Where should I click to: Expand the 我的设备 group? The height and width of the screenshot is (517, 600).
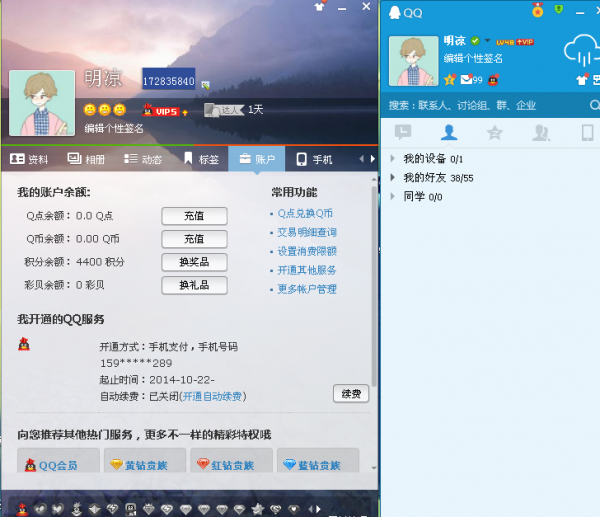(x=392, y=158)
